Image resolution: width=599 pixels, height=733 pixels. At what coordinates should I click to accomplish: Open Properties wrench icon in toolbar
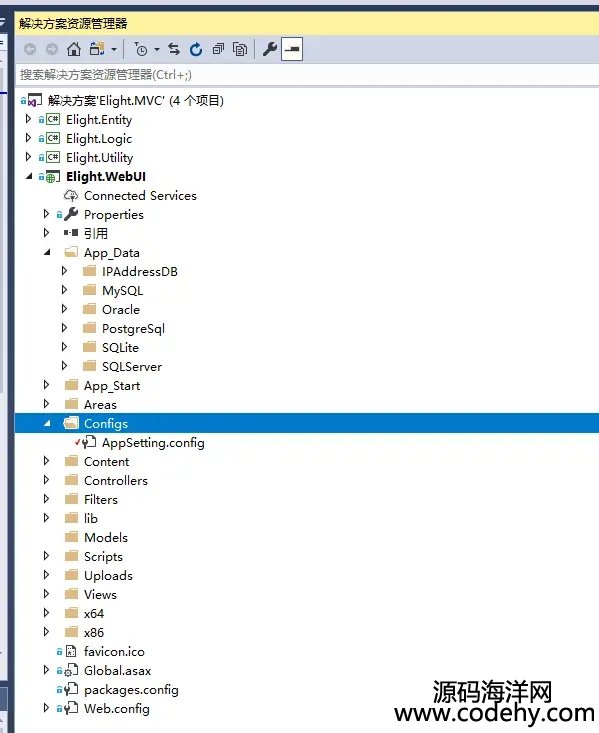tap(269, 49)
